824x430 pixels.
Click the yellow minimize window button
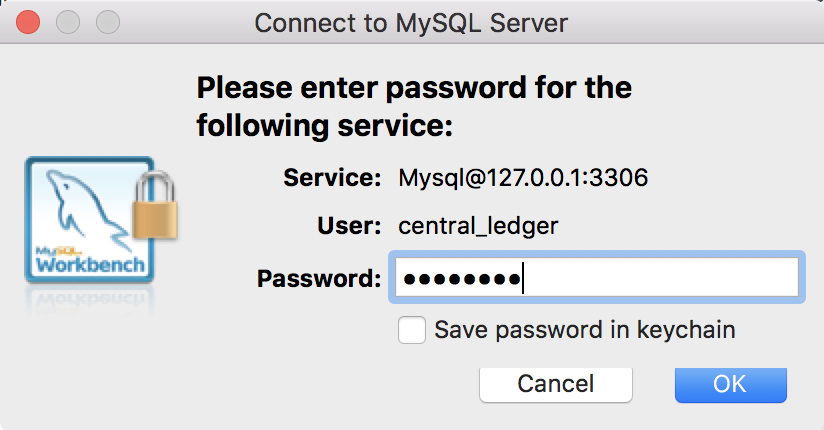point(68,21)
